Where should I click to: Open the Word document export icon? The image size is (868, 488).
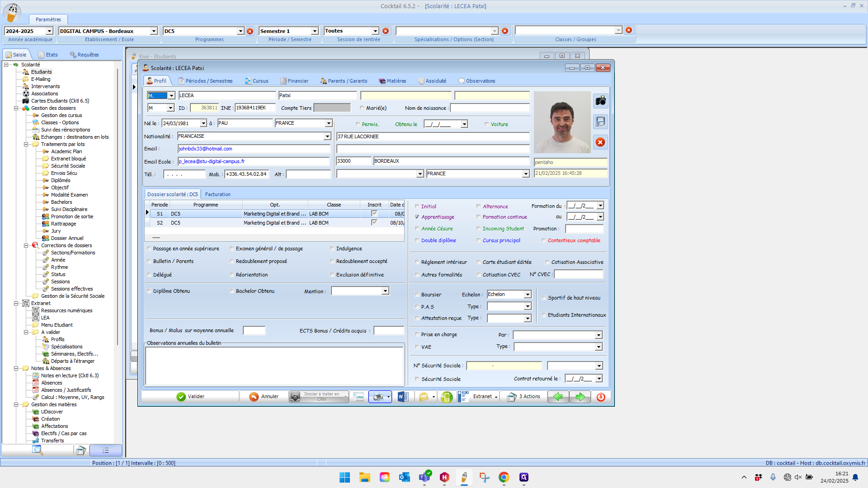coord(403,397)
